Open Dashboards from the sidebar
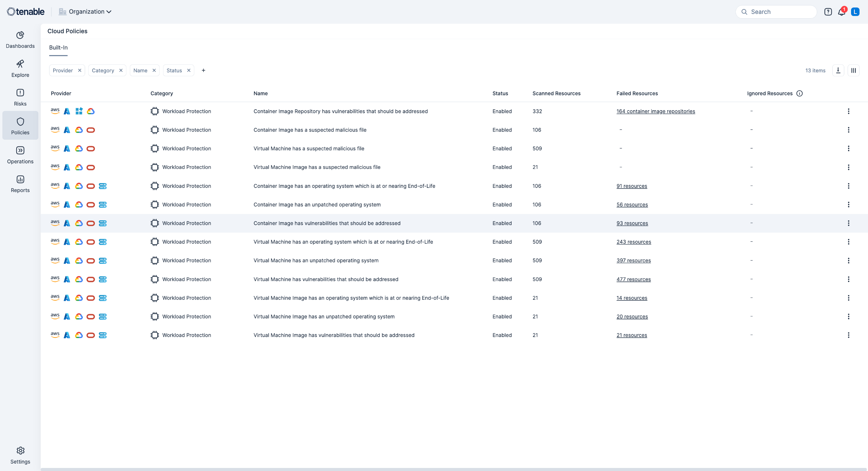 click(20, 40)
